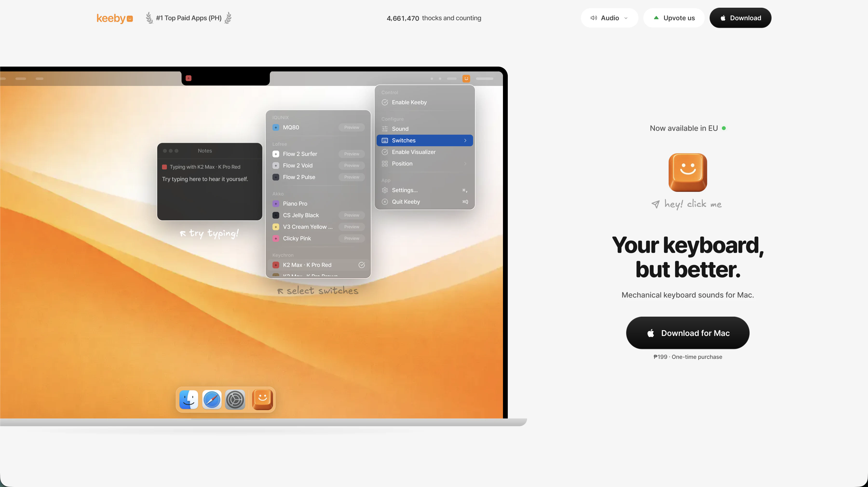Click the orange Keeby keycap under EU notice
The image size is (868, 487).
pos(688,172)
